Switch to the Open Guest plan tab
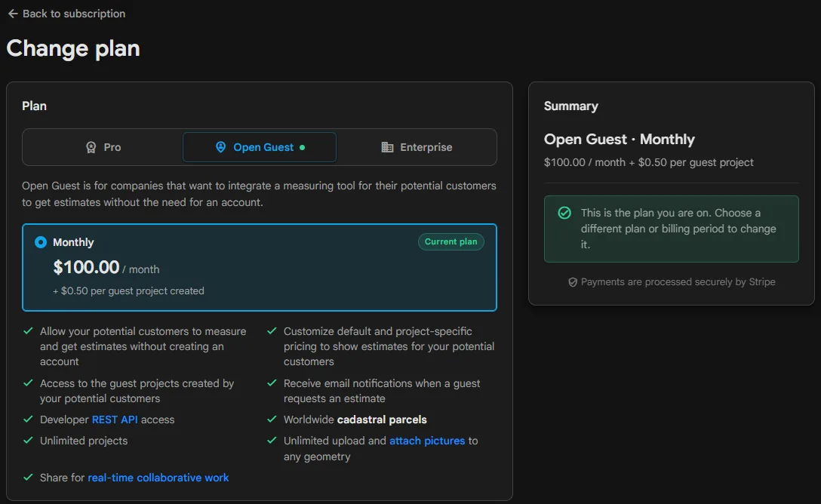 click(259, 147)
